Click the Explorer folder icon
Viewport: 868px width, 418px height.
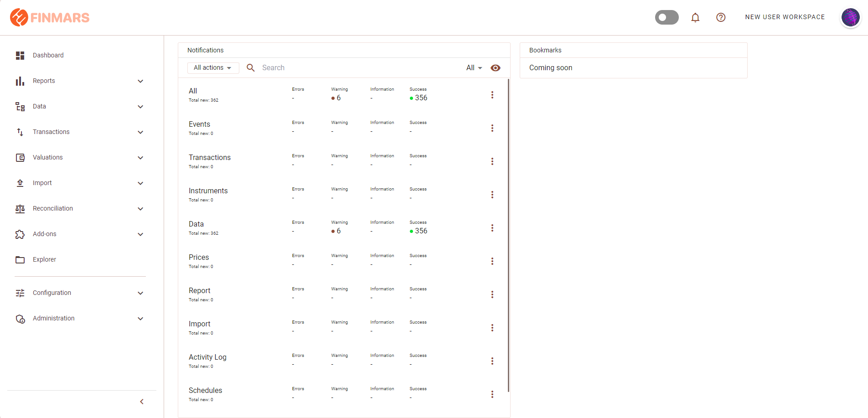[x=20, y=260]
